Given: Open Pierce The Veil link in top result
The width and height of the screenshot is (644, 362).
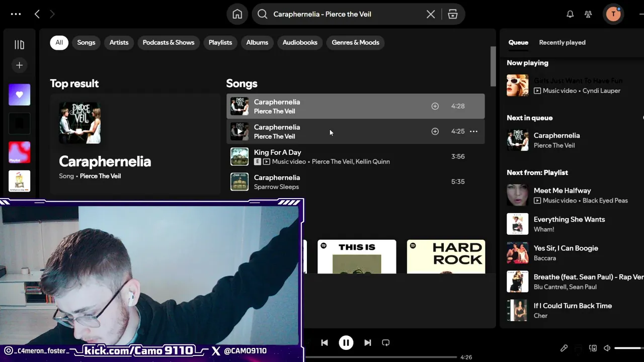Looking at the screenshot, I should point(100,176).
